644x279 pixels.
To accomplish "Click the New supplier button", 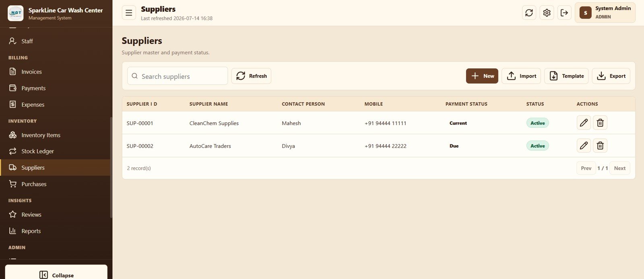I will 482,76.
